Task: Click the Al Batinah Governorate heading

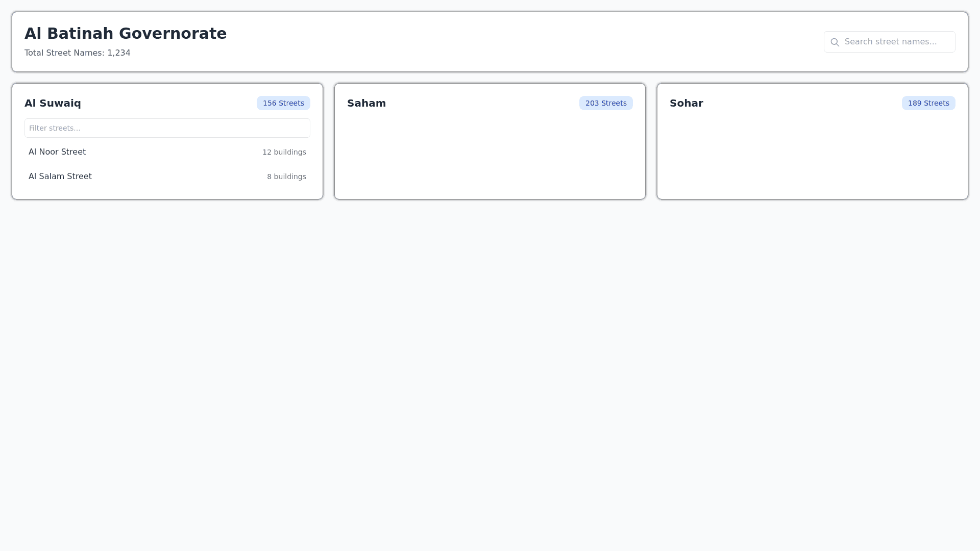Action: 126,34
